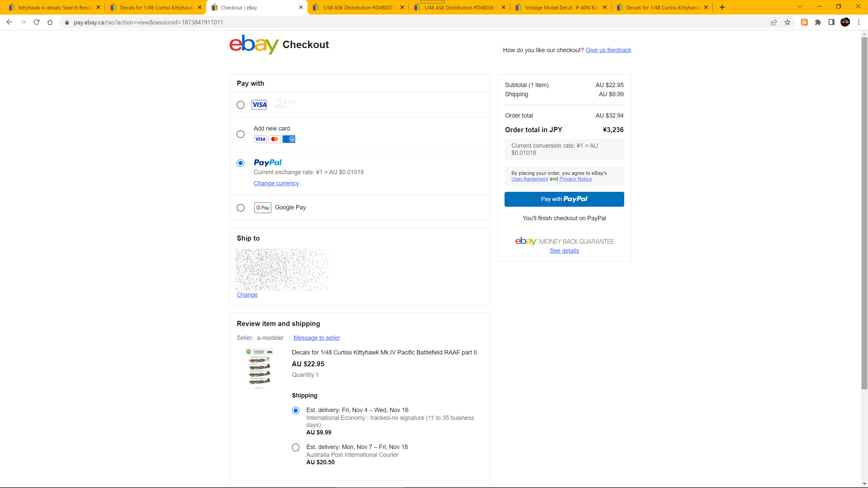Open the Chrome profile avatar

[845, 22]
